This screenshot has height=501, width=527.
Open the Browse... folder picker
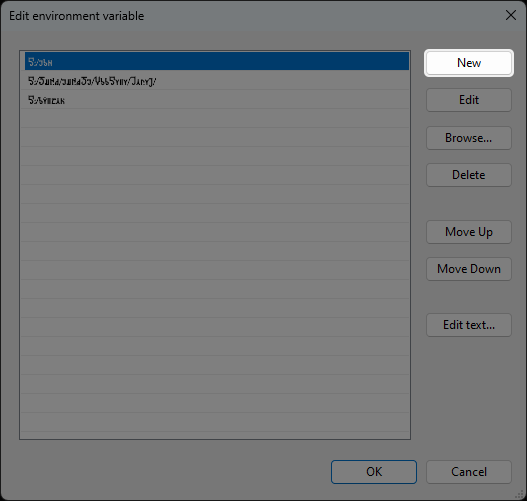coord(469,138)
